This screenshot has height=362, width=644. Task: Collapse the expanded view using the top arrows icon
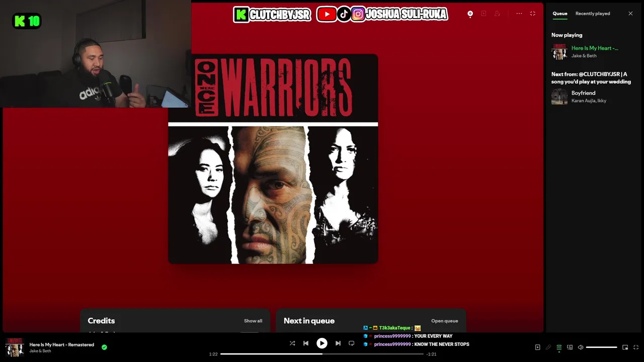(x=532, y=14)
